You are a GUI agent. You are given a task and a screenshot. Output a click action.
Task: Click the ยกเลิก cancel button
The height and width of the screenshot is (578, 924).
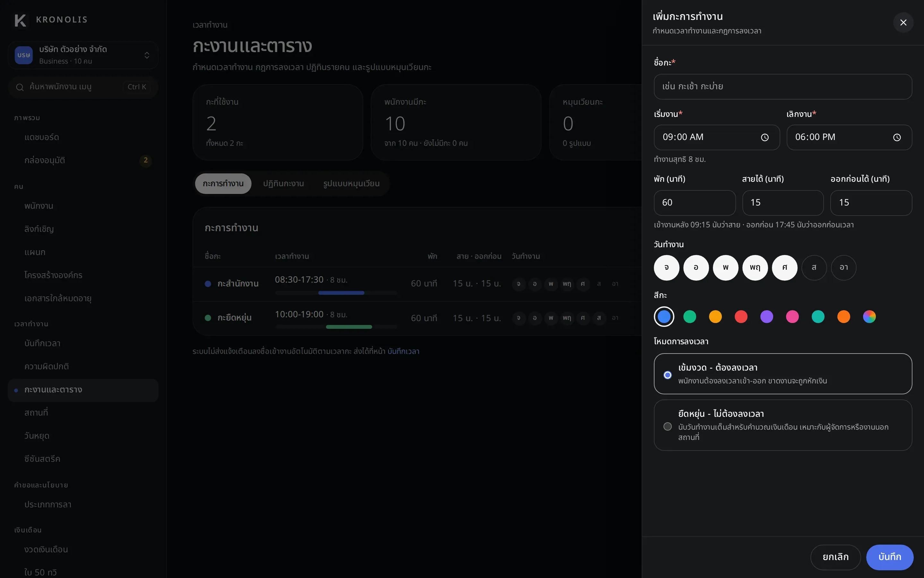point(835,557)
